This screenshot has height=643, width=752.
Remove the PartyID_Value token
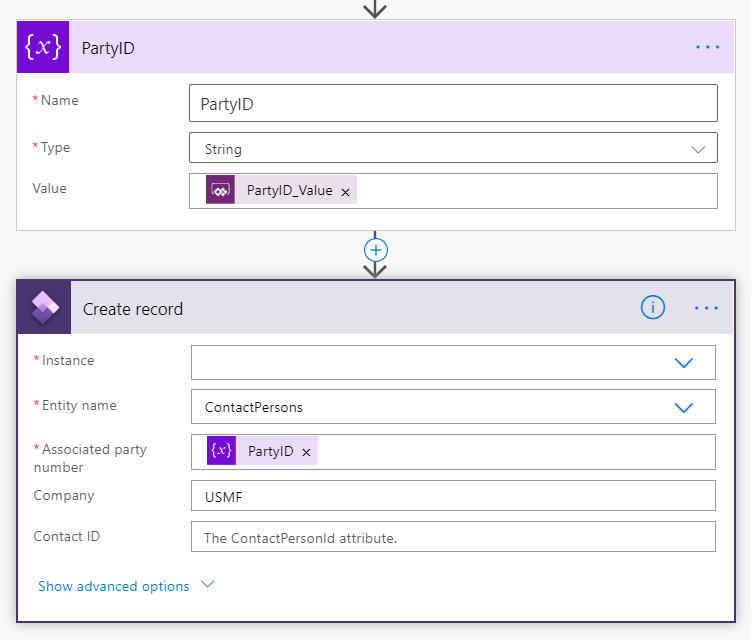point(345,192)
